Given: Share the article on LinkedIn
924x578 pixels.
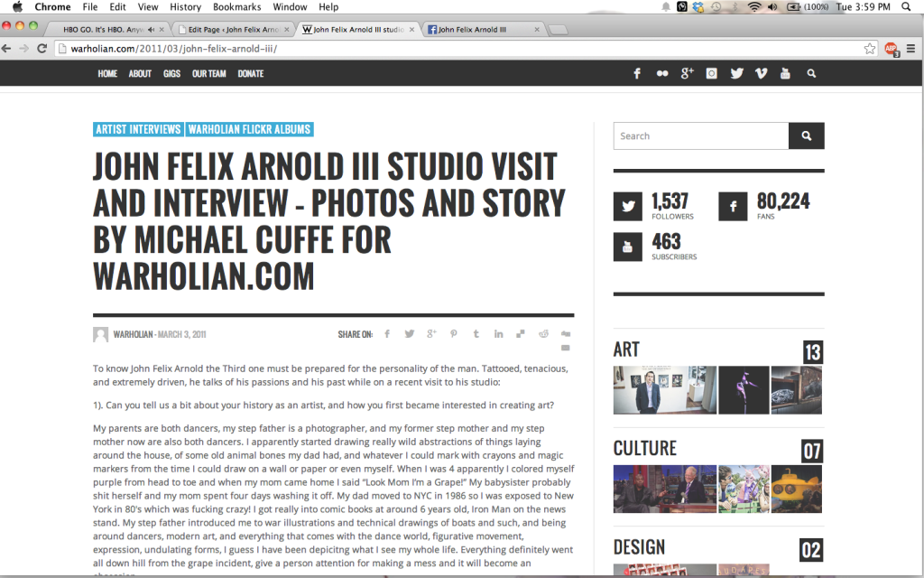Looking at the screenshot, I should tap(498, 334).
